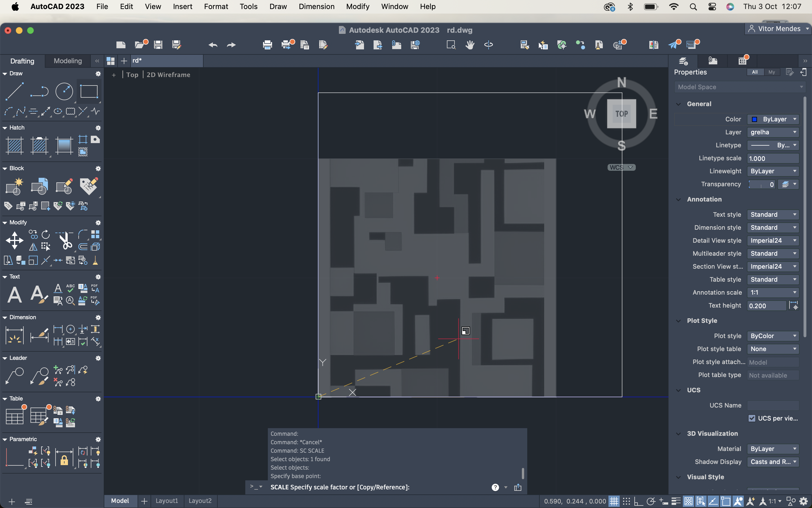Screen dimensions: 812x508
Task: Select the Multileader tool
Action: pyautogui.click(x=14, y=376)
